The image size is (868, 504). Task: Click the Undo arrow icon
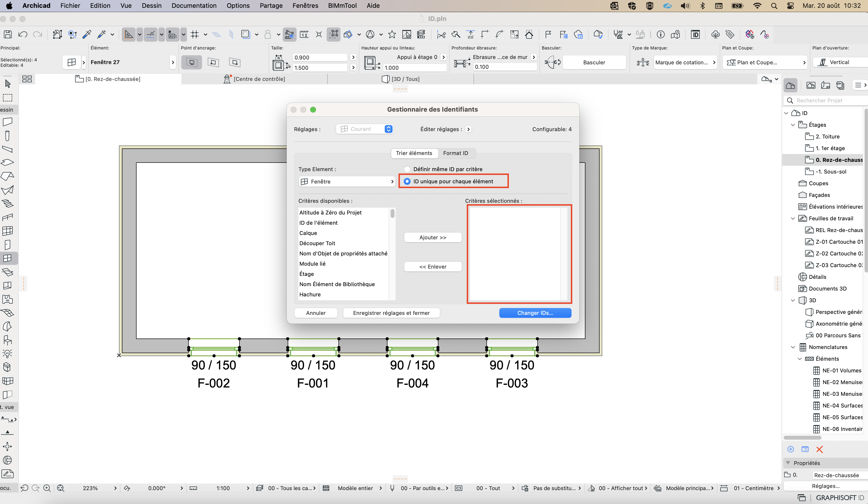[x=23, y=34]
